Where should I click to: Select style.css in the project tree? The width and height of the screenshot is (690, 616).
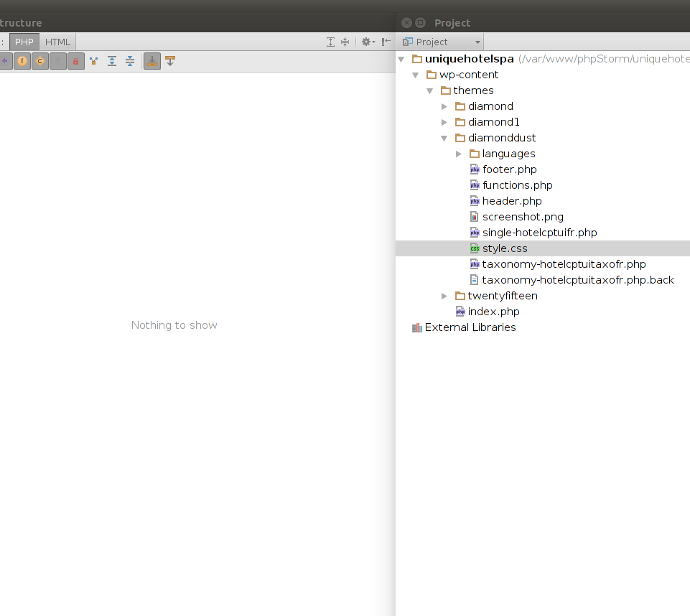[505, 248]
